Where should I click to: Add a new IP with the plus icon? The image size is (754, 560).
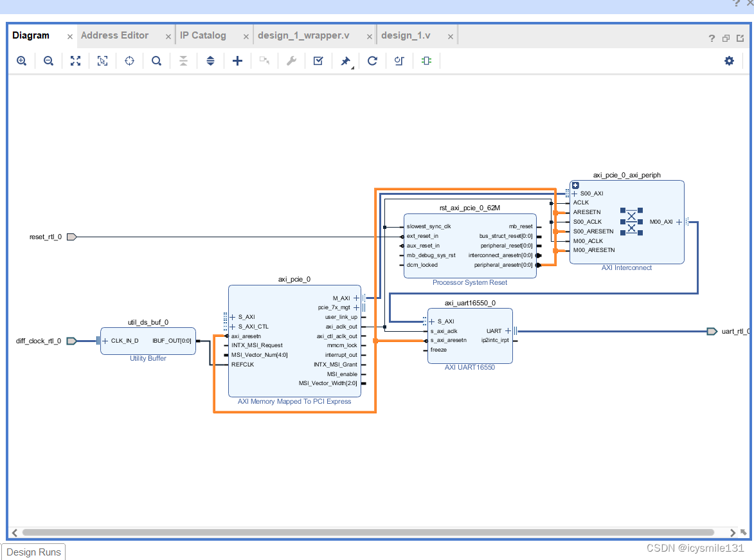point(237,60)
